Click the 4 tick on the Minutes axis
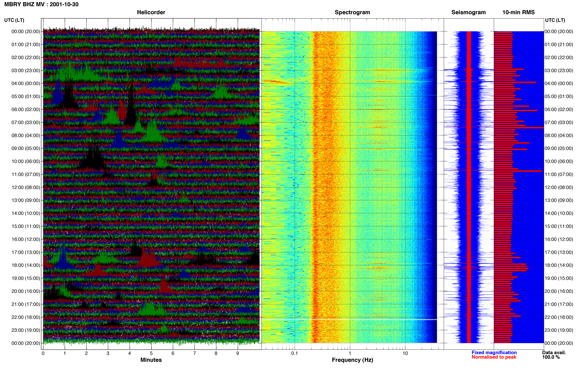The width and height of the screenshot is (588, 368). 130,353
